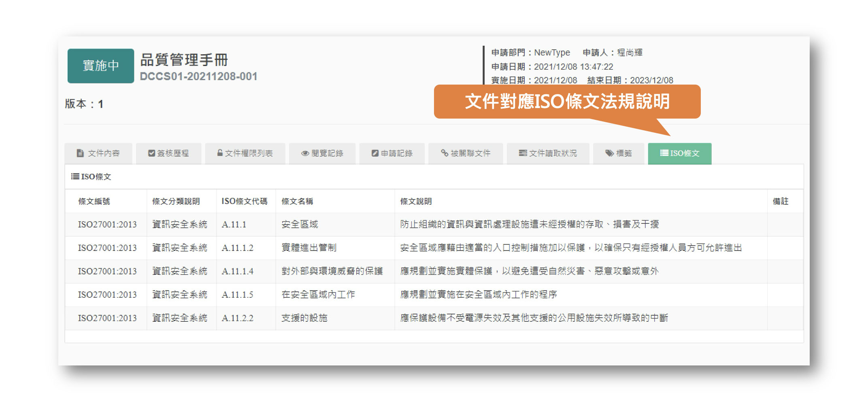This screenshot has height=412, width=868.
Task: Select the row with code A.11.1.2
Action: [x=238, y=248]
